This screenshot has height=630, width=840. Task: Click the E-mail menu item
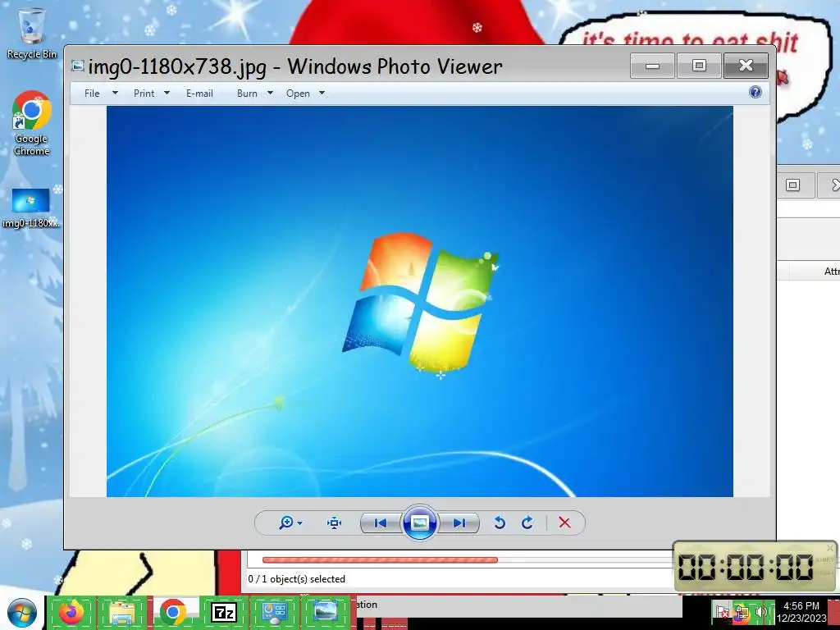click(x=199, y=94)
